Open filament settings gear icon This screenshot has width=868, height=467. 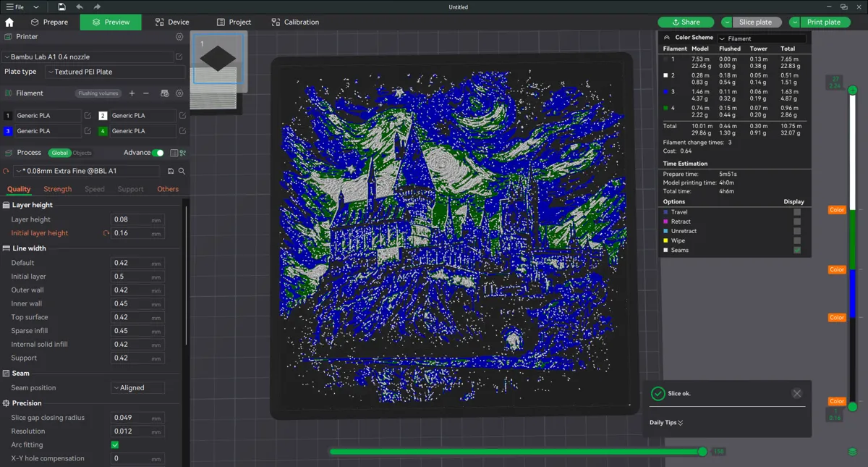pyautogui.click(x=179, y=93)
